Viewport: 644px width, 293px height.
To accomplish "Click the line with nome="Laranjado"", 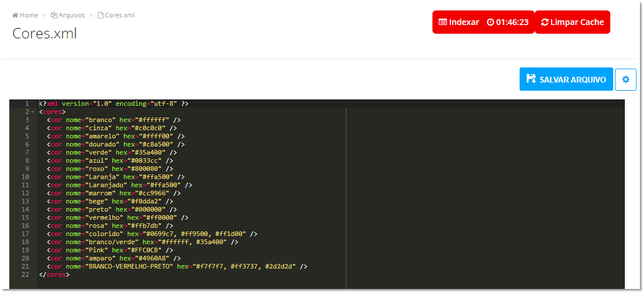I will [120, 185].
